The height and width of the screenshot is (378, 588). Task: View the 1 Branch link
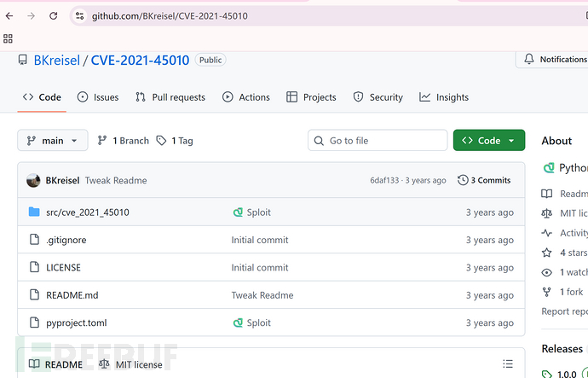point(123,141)
